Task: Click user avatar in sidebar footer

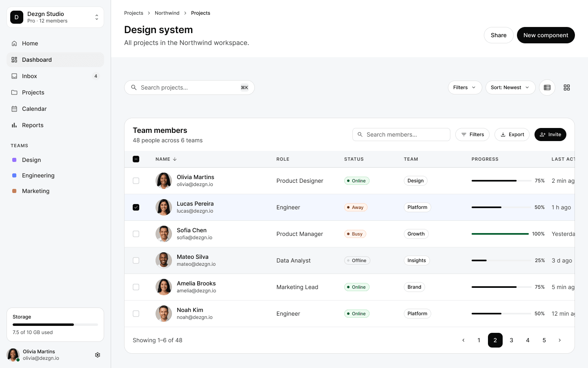Action: (13, 355)
